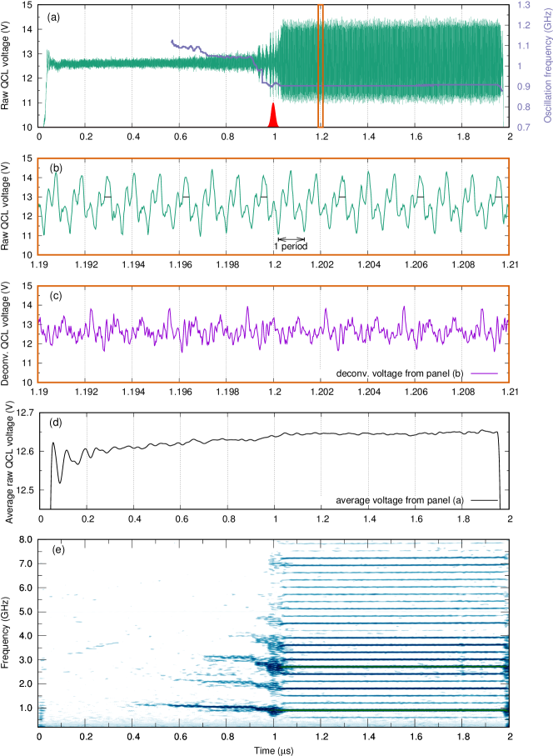Select 'Raw QCL voltage (V)' title of panel (a)
The width and height of the screenshot is (553, 756).
click(x=5, y=66)
